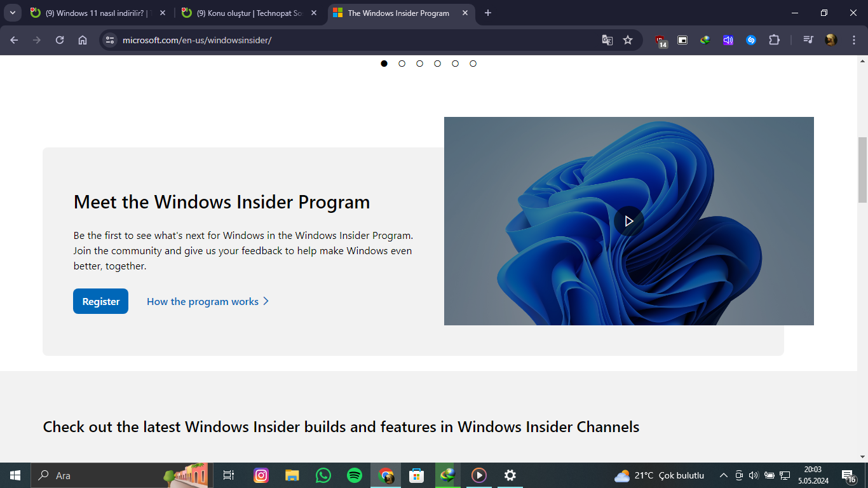This screenshot has width=868, height=488.
Task: Click the scrollbar up arrow
Action: tap(862, 61)
